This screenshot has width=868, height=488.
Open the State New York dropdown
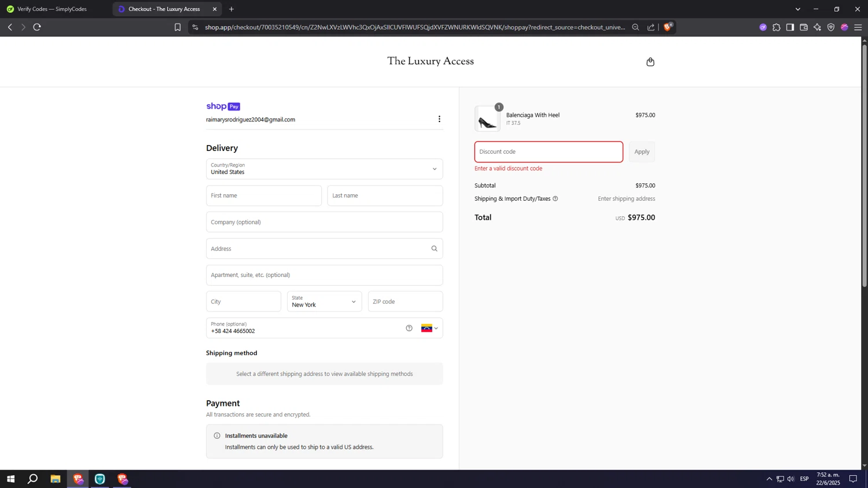(x=325, y=301)
